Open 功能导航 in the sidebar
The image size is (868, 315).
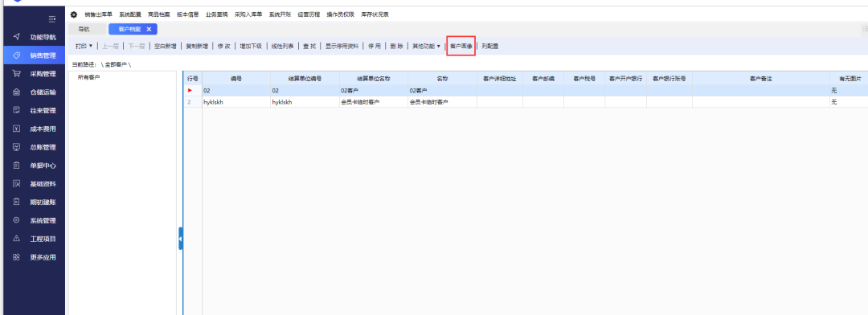point(43,37)
